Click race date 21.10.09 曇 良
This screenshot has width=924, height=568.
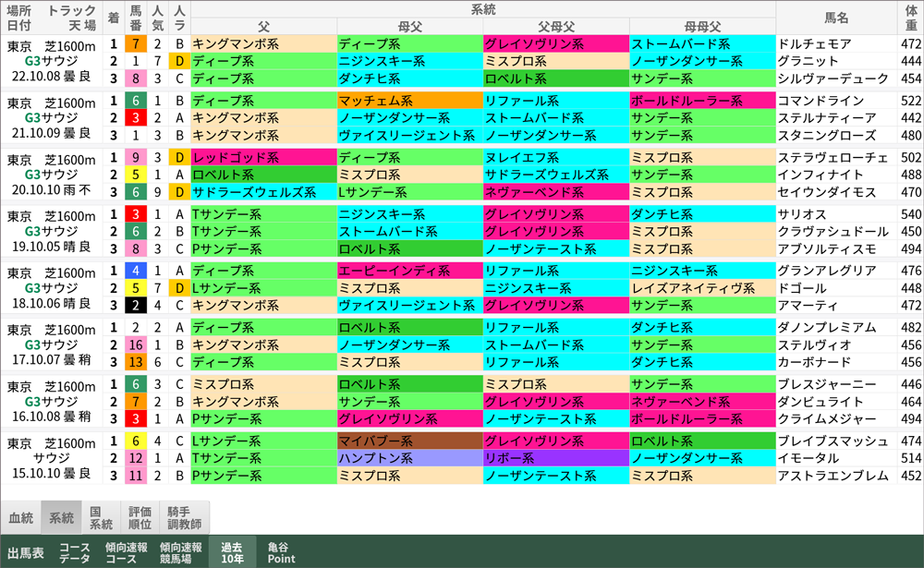click(x=51, y=133)
